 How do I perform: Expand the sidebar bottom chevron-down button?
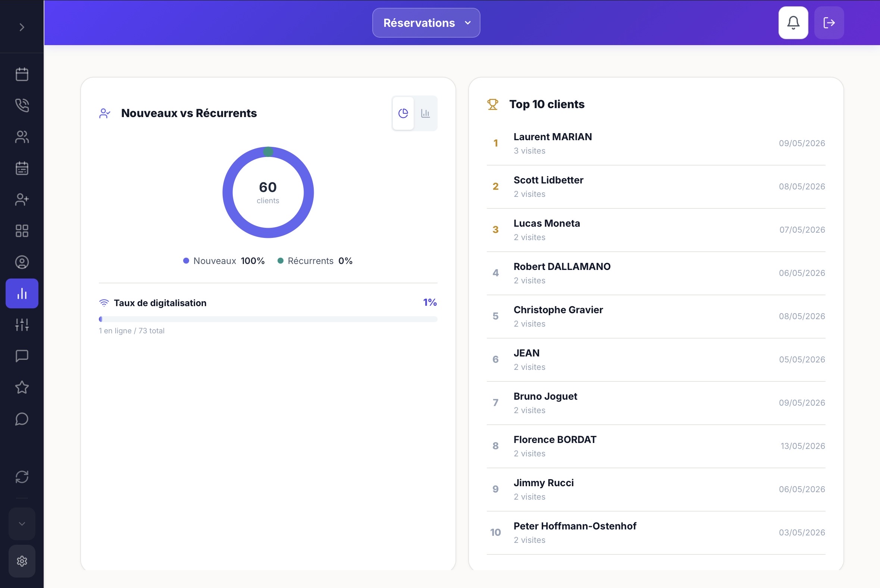(22, 524)
